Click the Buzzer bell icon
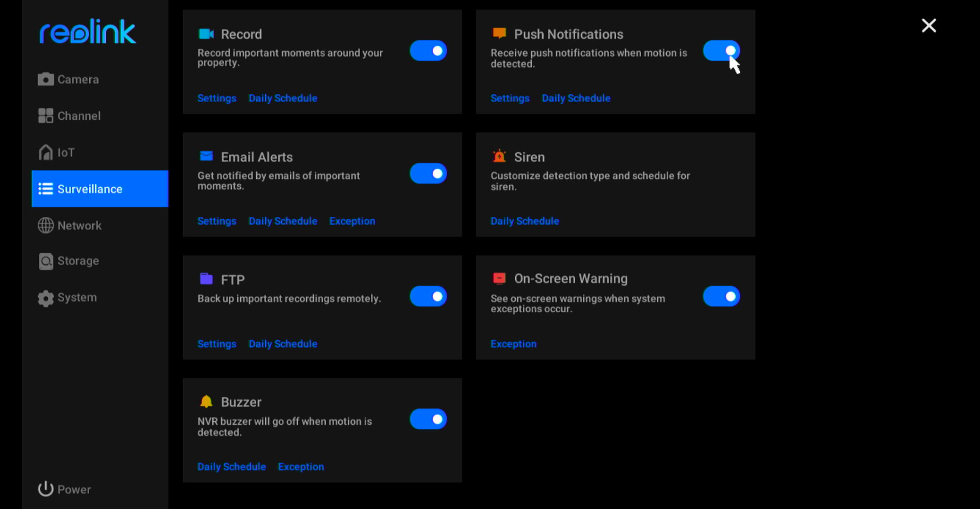980x509 pixels. (x=206, y=401)
